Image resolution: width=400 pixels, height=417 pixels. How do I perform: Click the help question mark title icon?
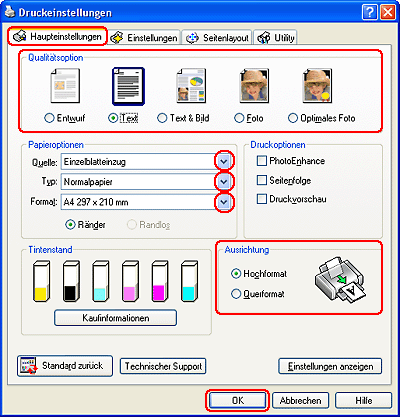coord(370,13)
